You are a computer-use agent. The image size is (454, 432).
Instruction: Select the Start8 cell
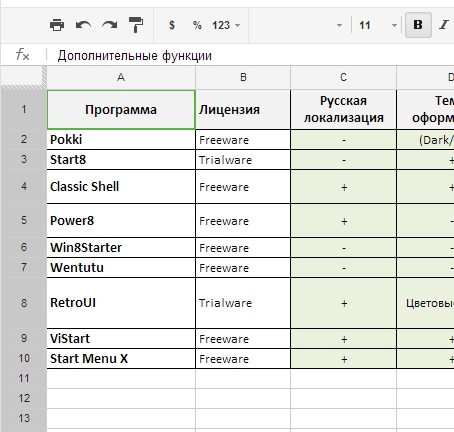[121, 160]
